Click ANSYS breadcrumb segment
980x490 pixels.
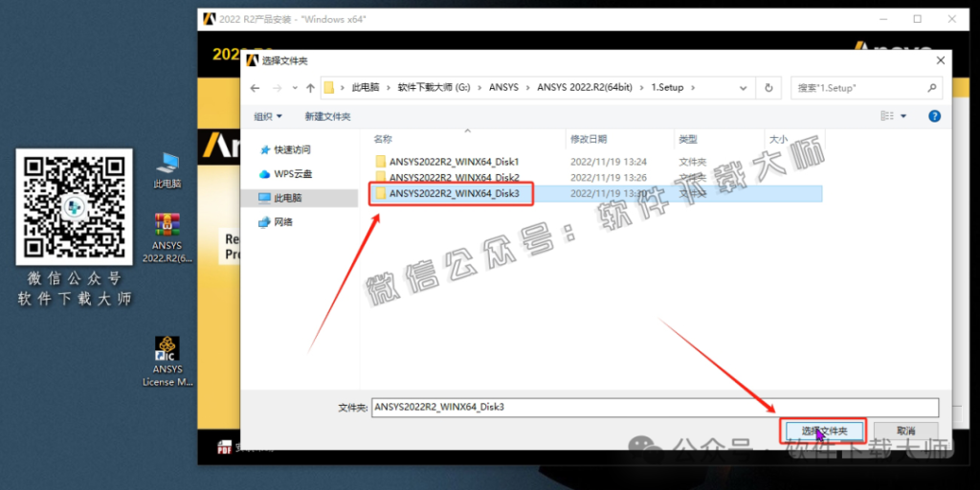pos(503,88)
